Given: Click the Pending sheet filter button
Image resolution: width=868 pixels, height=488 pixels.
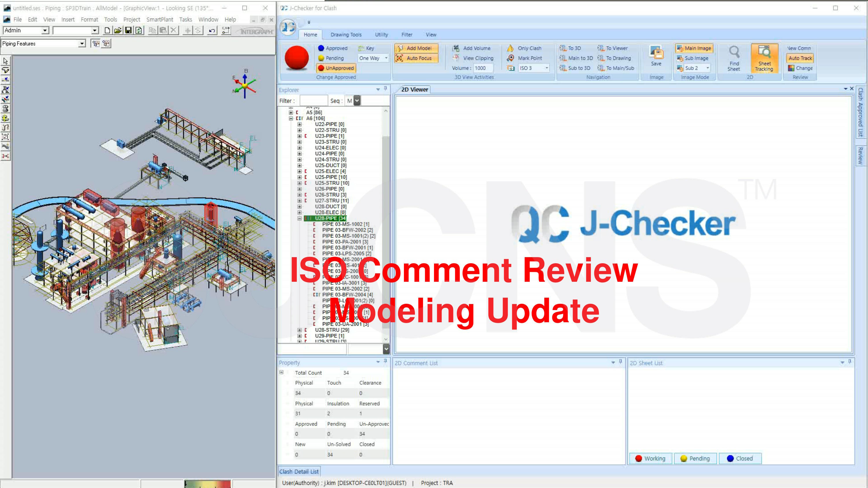Looking at the screenshot, I should 695,458.
